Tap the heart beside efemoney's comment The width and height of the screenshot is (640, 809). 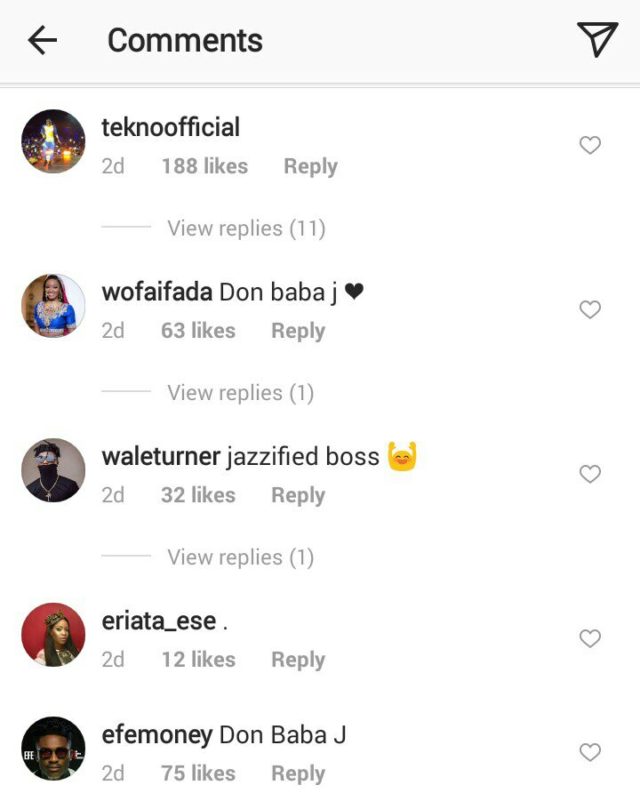click(590, 753)
